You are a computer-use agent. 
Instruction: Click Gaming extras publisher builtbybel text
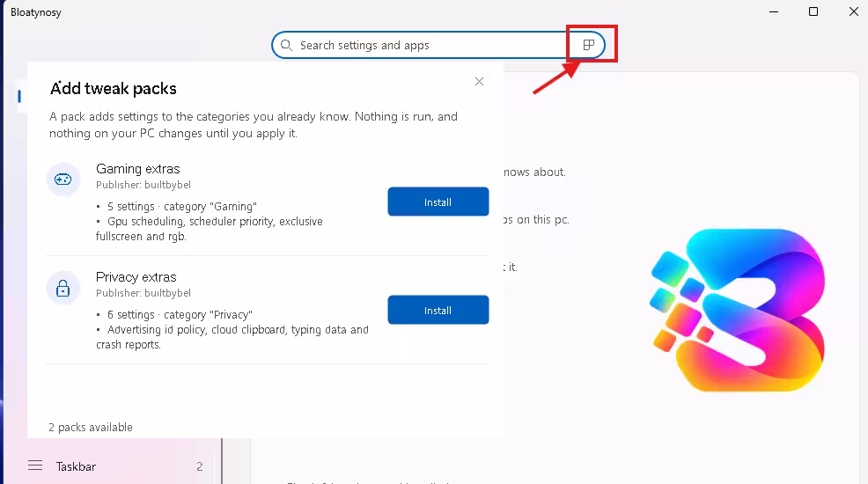[x=143, y=185]
